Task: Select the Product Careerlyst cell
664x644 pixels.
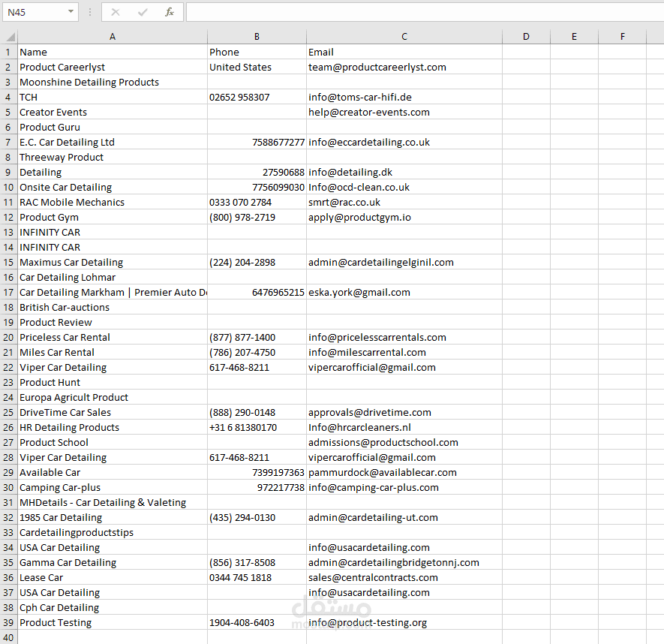Action: [113, 67]
